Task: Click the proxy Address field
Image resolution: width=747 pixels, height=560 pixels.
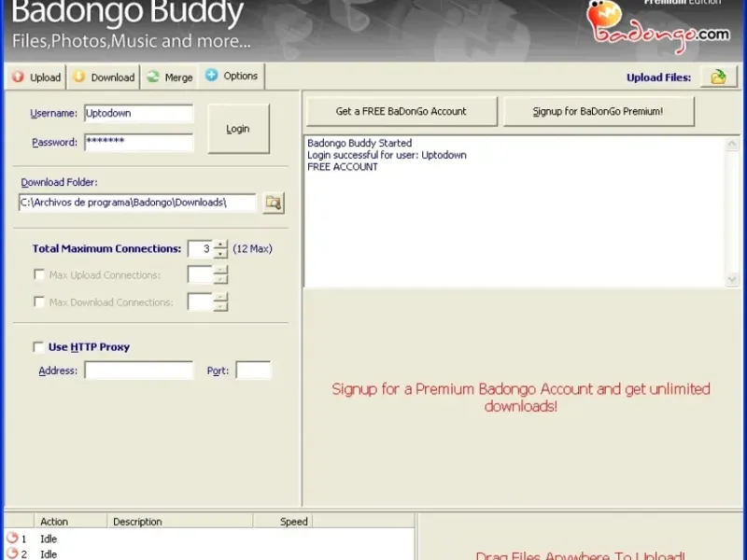Action: (x=138, y=370)
